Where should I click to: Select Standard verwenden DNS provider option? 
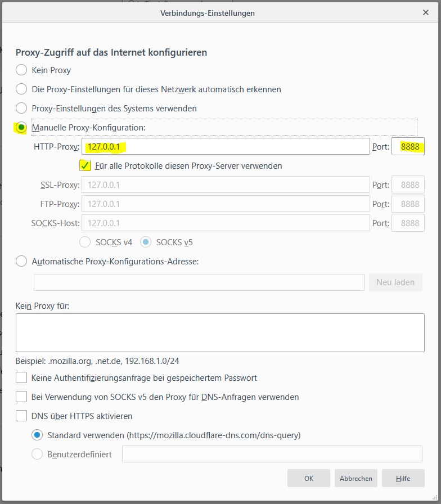[37, 435]
